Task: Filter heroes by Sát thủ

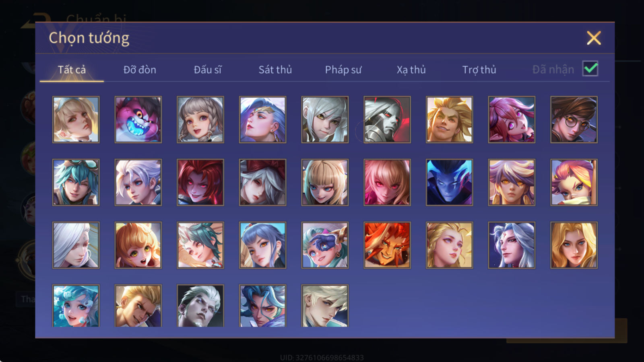Action: (x=275, y=70)
